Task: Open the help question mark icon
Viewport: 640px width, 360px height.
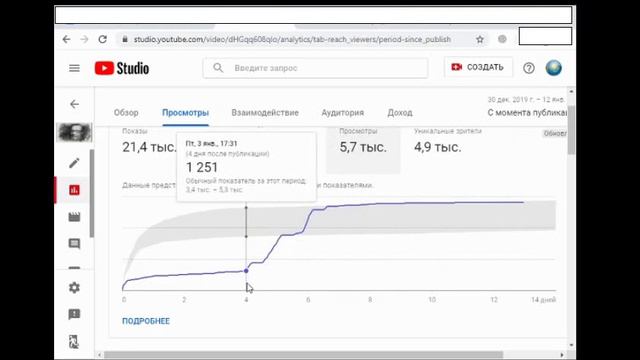Action: [529, 68]
